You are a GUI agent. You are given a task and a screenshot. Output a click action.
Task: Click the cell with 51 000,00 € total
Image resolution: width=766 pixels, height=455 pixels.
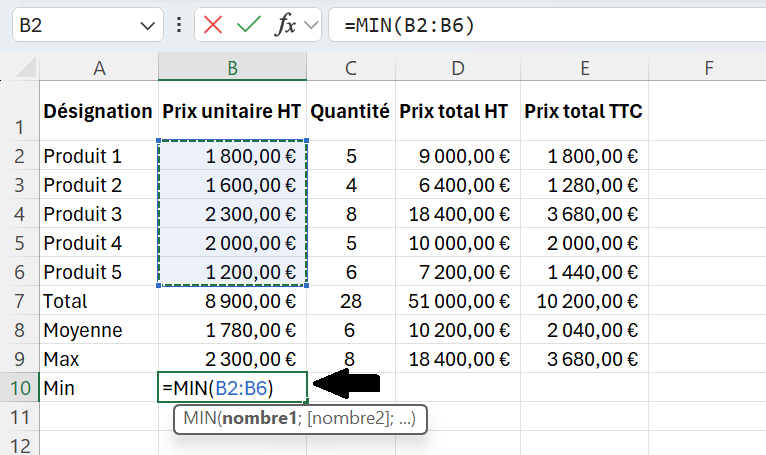pyautogui.click(x=458, y=301)
